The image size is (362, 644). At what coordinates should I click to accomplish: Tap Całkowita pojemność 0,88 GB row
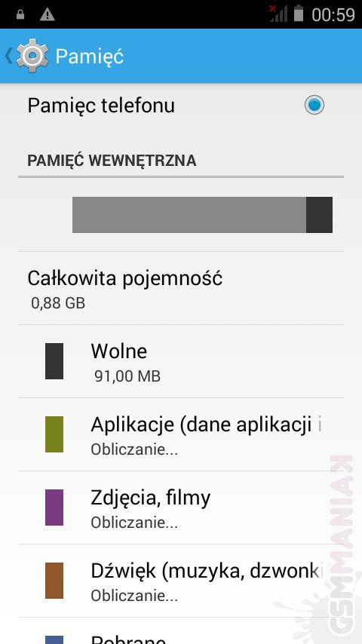click(181, 288)
